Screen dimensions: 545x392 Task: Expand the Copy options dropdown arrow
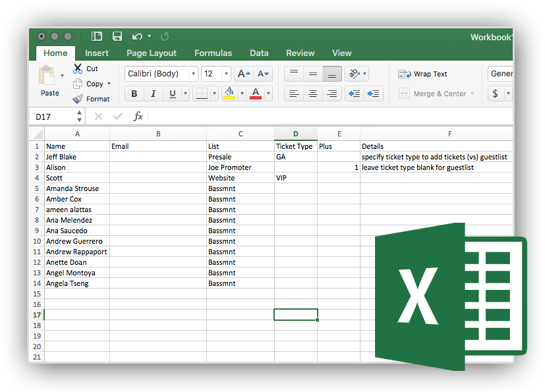pyautogui.click(x=109, y=84)
